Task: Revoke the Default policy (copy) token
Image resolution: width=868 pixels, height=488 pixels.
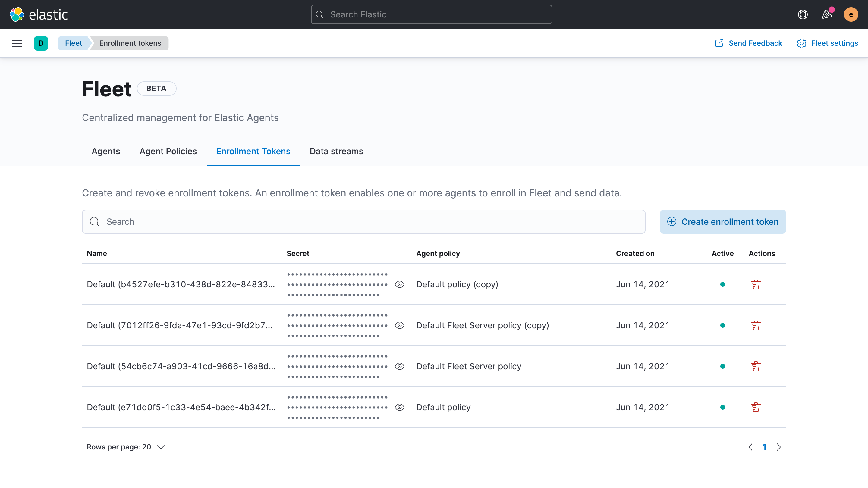Action: tap(756, 284)
